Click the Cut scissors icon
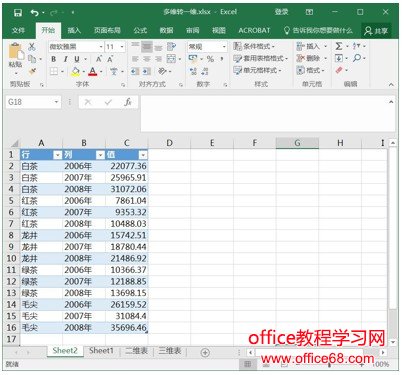Image resolution: width=404 pixels, height=375 pixels. pos(32,46)
